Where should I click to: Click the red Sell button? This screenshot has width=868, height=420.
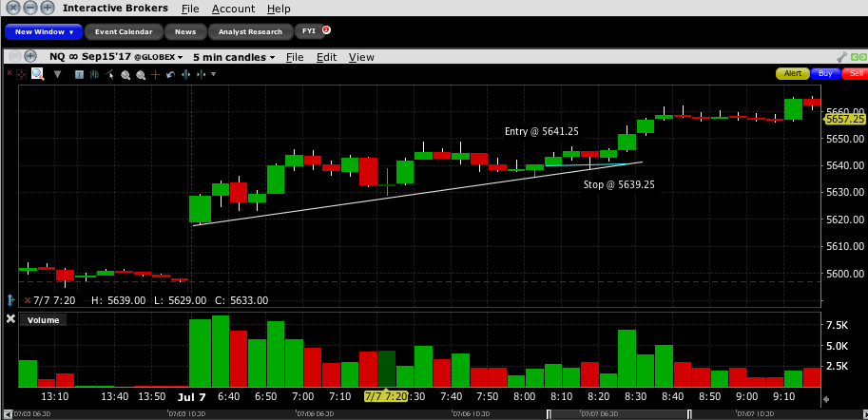click(x=856, y=73)
